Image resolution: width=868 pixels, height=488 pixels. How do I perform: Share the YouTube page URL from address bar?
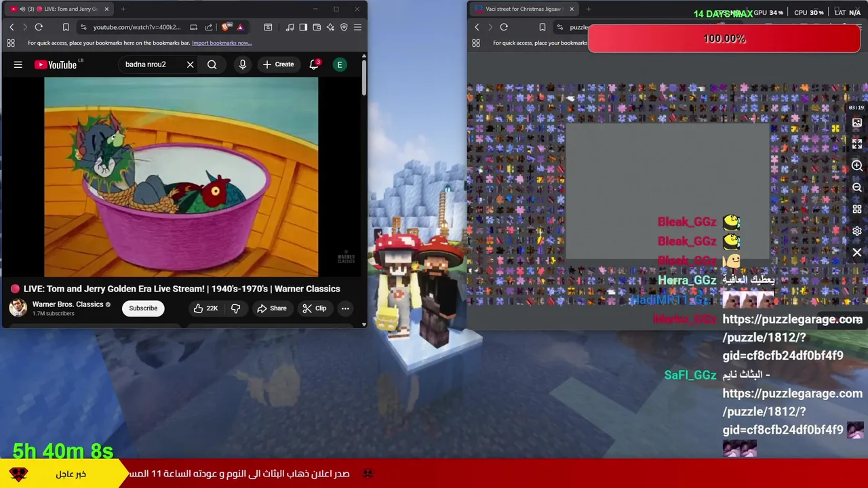[x=209, y=27]
